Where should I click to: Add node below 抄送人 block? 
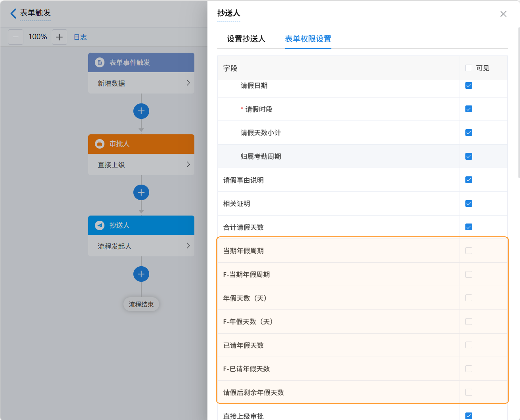pyautogui.click(x=141, y=274)
